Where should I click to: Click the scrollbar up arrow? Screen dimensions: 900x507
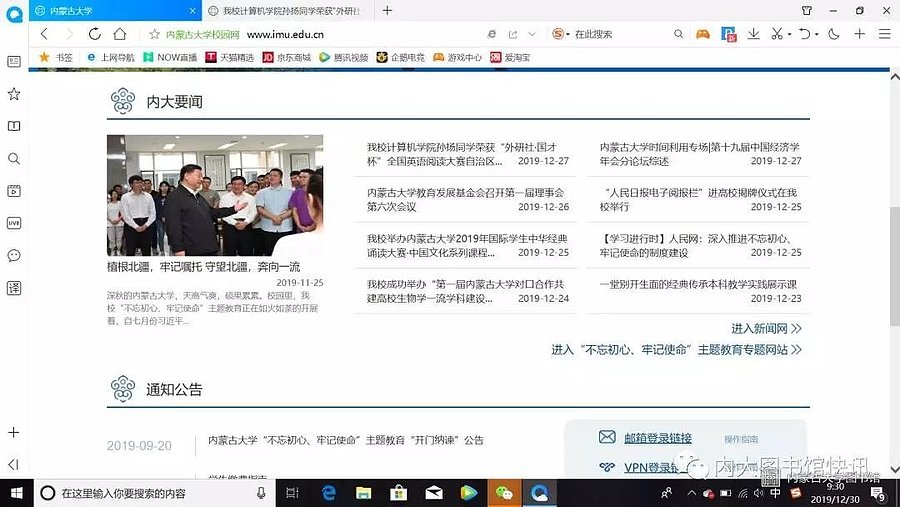pos(895,76)
